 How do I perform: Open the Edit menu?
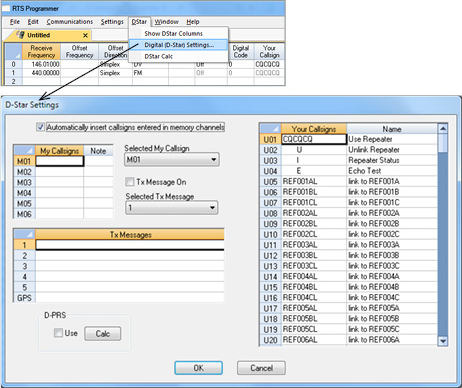coord(33,22)
